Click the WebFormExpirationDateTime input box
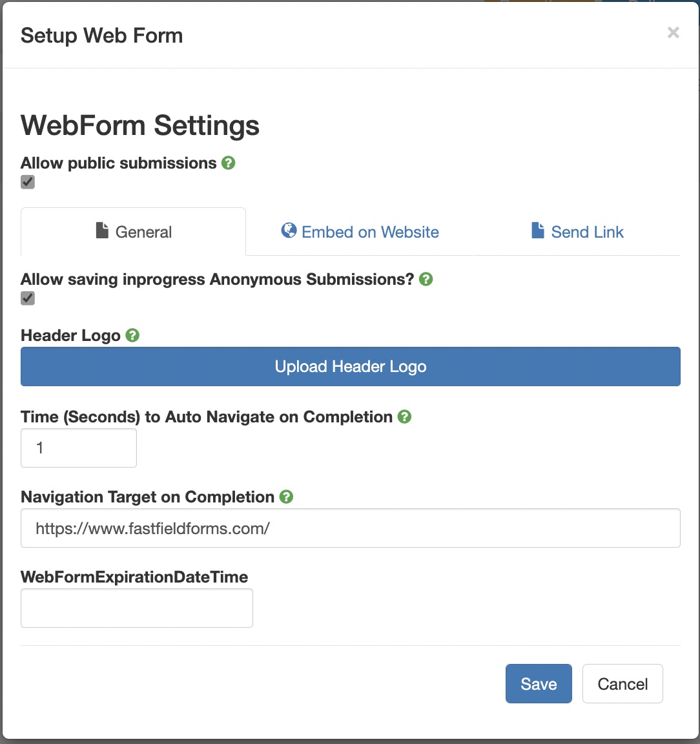This screenshot has width=700, height=744. (x=137, y=608)
